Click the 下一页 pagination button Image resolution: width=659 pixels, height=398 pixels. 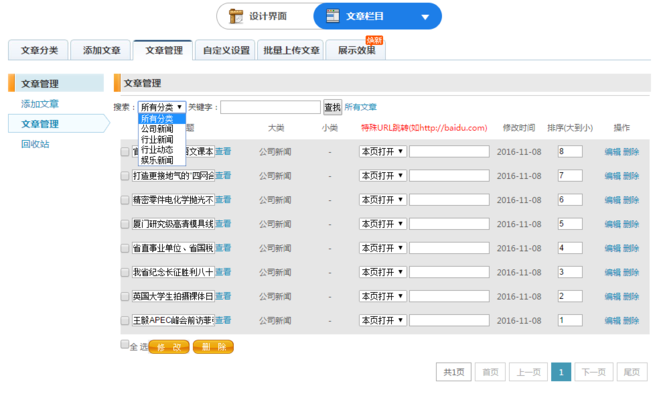[594, 372]
